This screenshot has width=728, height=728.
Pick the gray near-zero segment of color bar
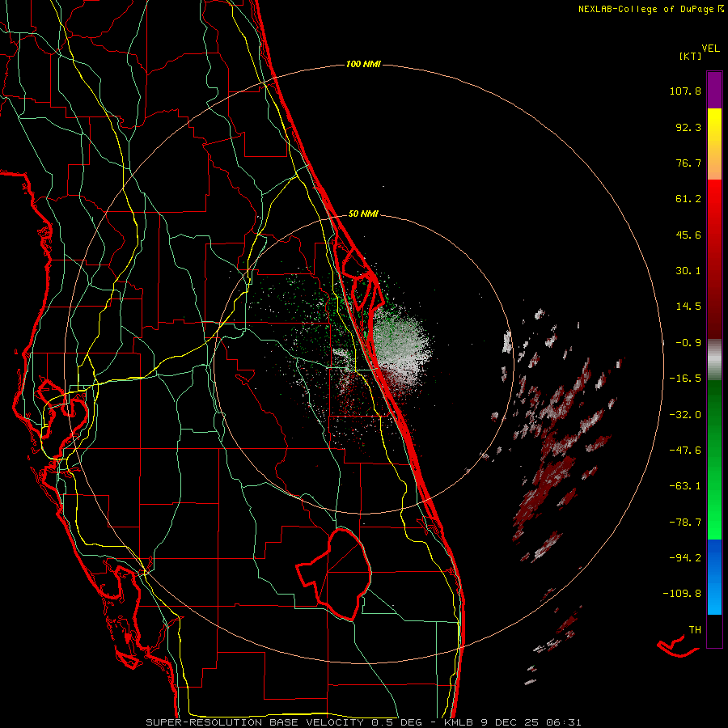click(714, 360)
